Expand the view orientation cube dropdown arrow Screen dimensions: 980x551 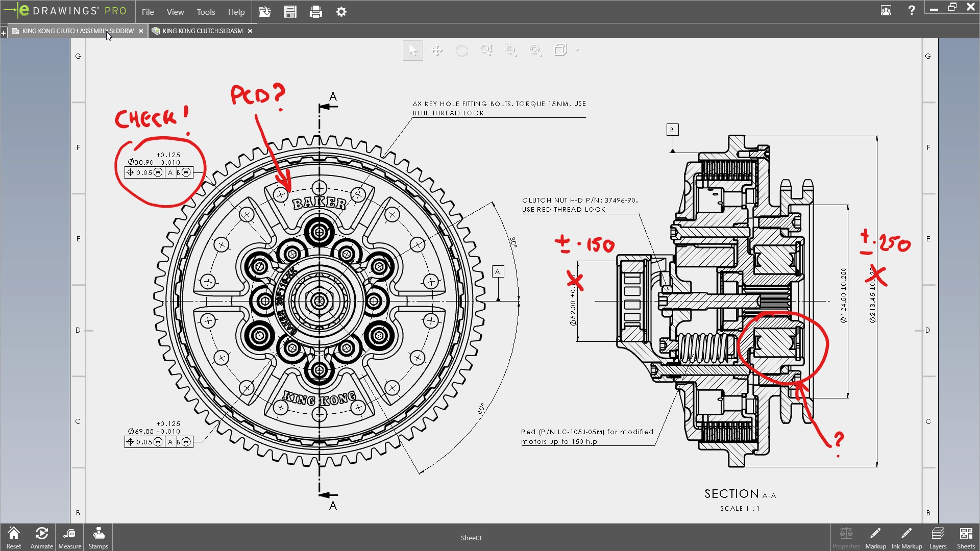tap(577, 51)
